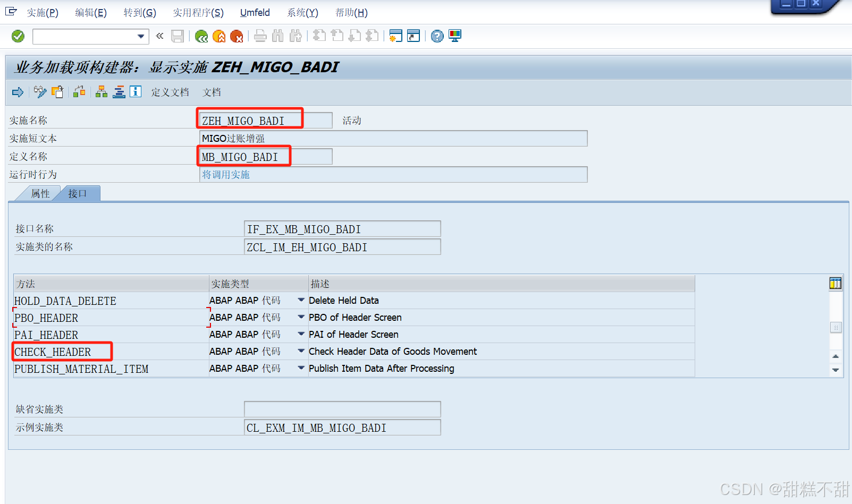Select the hierarchy display icon

[101, 92]
